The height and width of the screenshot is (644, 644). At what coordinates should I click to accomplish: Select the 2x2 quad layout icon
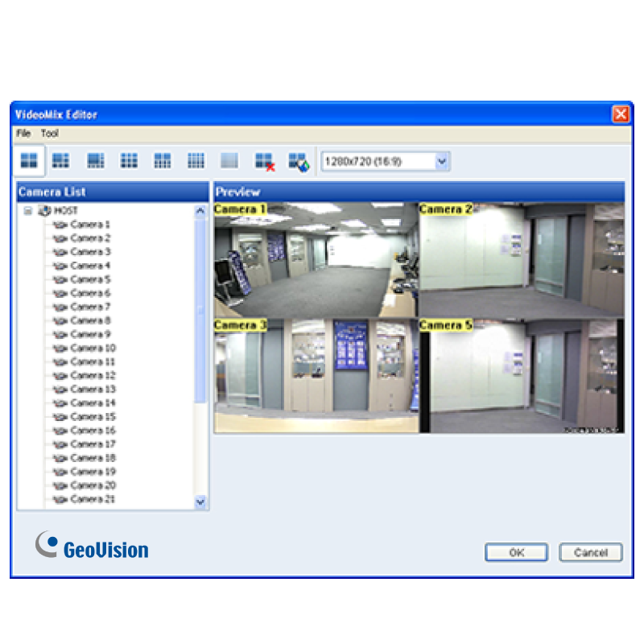[x=29, y=161]
